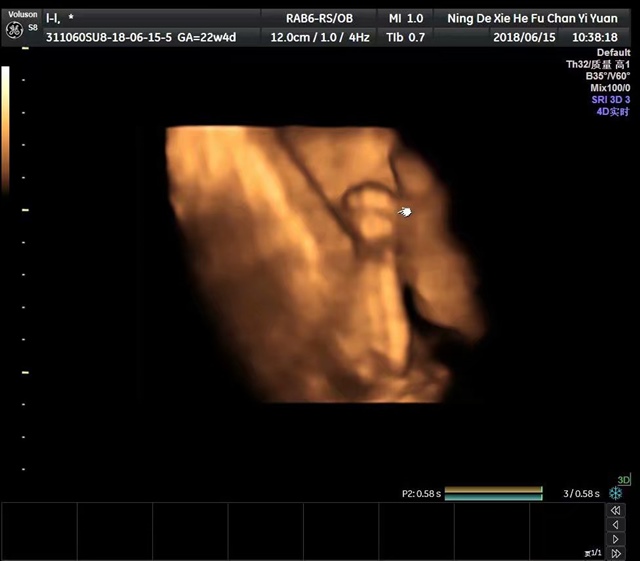The image size is (640, 561).
Task: Jump to last clipboard page with double-right arrow
Action: (616, 551)
